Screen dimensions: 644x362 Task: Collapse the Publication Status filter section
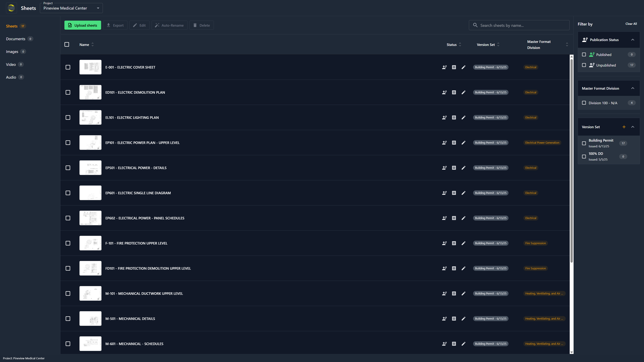pos(633,40)
